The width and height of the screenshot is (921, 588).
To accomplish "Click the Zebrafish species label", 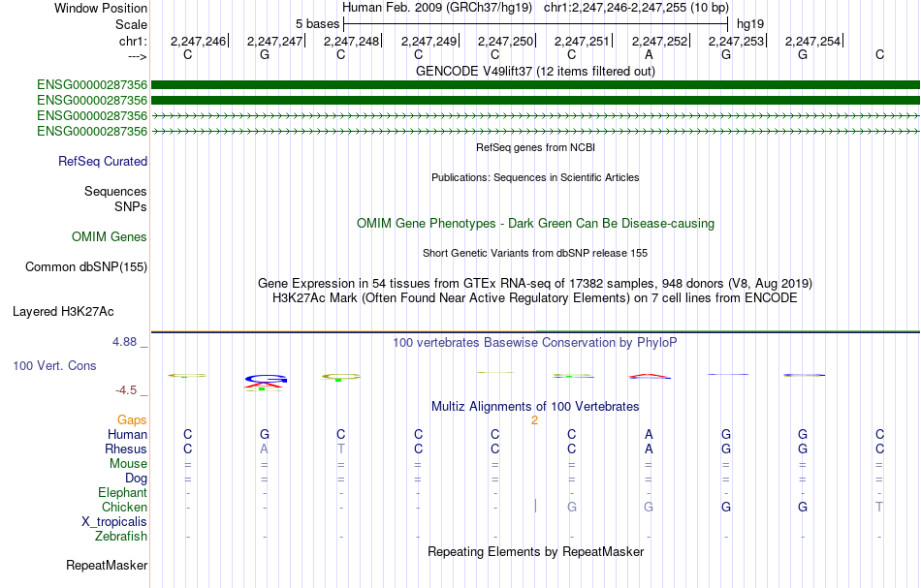I will 121,537.
